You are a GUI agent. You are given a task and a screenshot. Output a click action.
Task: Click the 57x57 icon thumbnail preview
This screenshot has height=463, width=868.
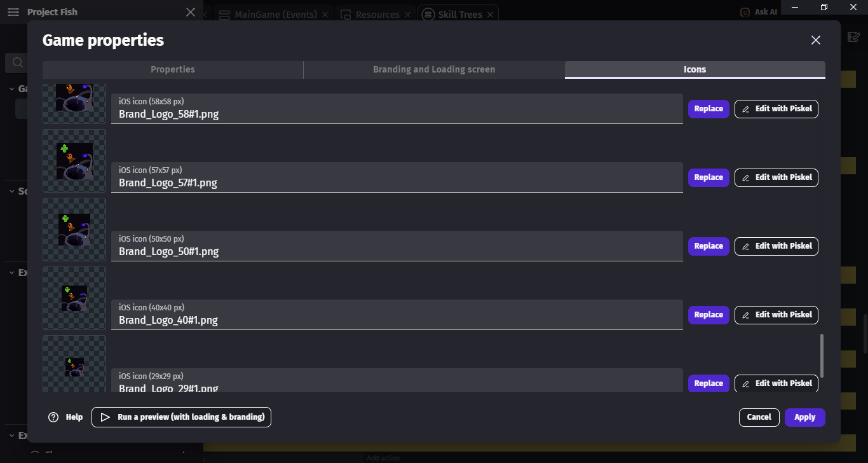click(x=74, y=161)
